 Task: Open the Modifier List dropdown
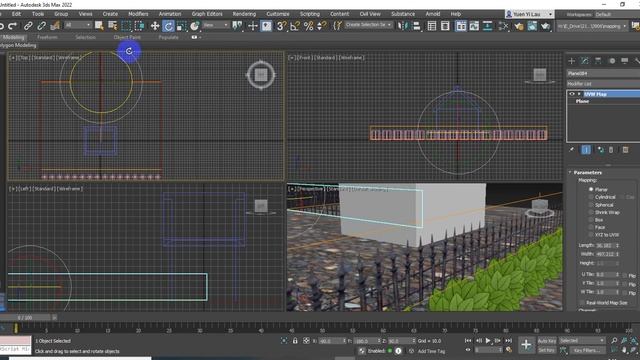click(603, 84)
